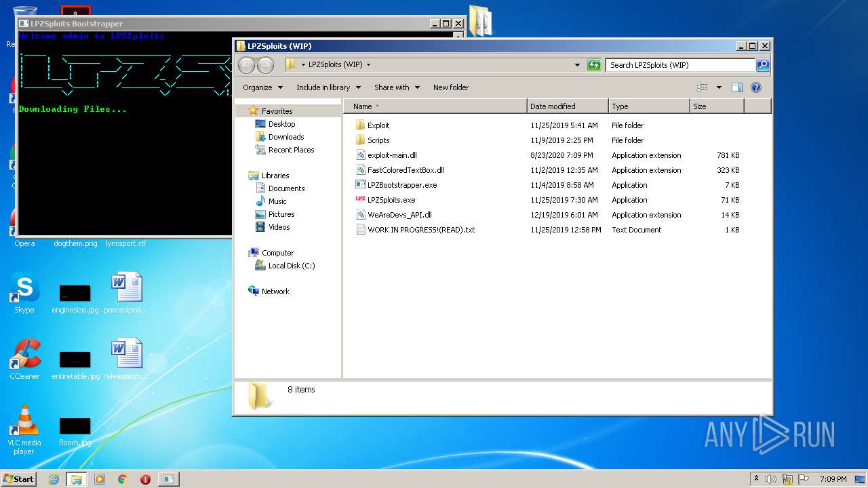
Task: Open Internet Explorer from the taskbar
Action: pos(53,479)
